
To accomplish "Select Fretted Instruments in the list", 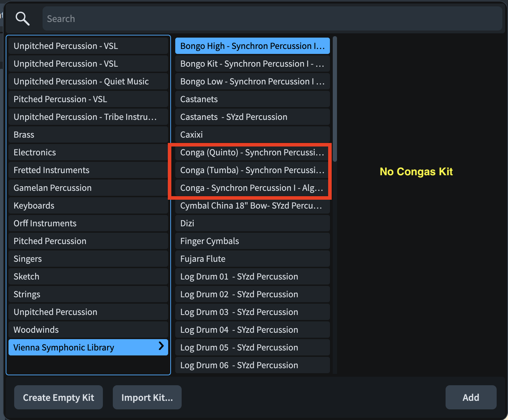I will pyautogui.click(x=88, y=170).
